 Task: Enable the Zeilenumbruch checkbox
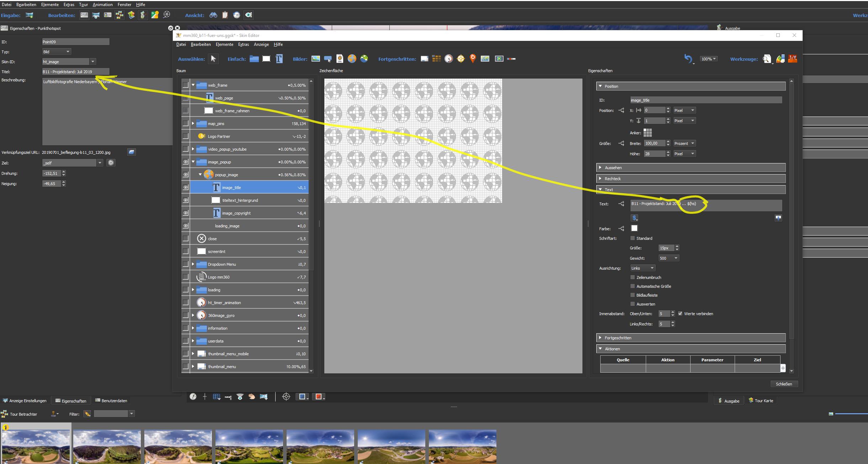tap(632, 277)
